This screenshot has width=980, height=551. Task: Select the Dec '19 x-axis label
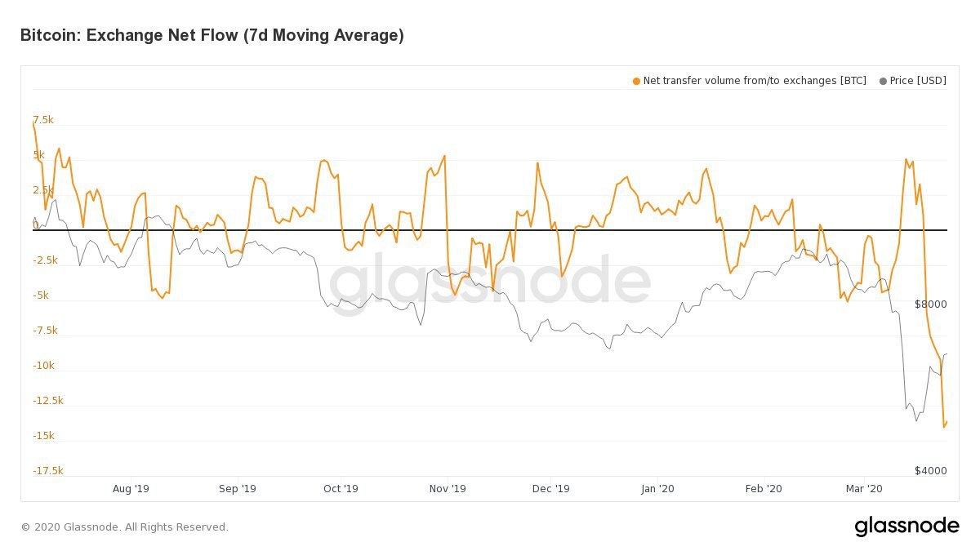tap(550, 489)
